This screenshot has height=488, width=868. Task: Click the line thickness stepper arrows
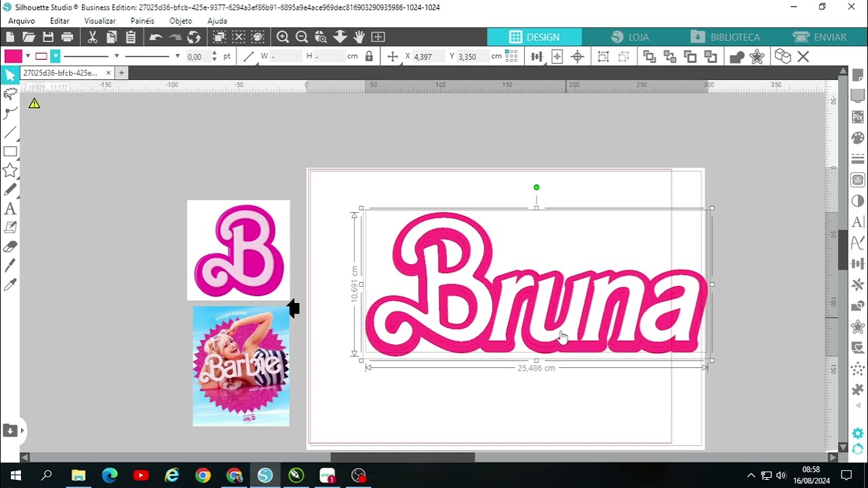(x=214, y=56)
